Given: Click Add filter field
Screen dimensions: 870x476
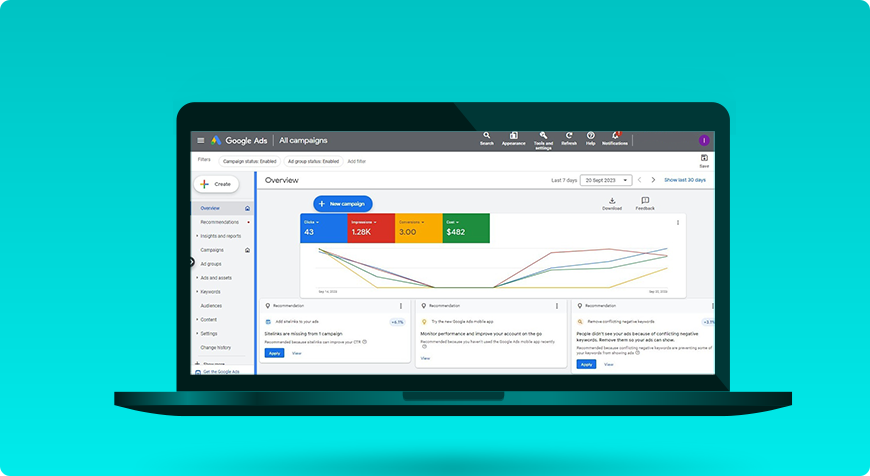Looking at the screenshot, I should [357, 161].
